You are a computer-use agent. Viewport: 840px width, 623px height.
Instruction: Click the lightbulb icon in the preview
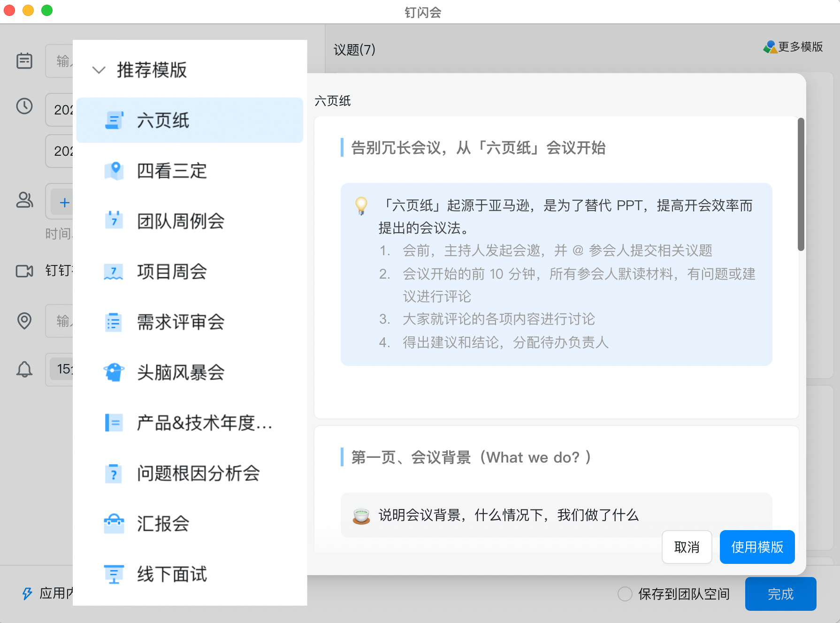point(361,205)
